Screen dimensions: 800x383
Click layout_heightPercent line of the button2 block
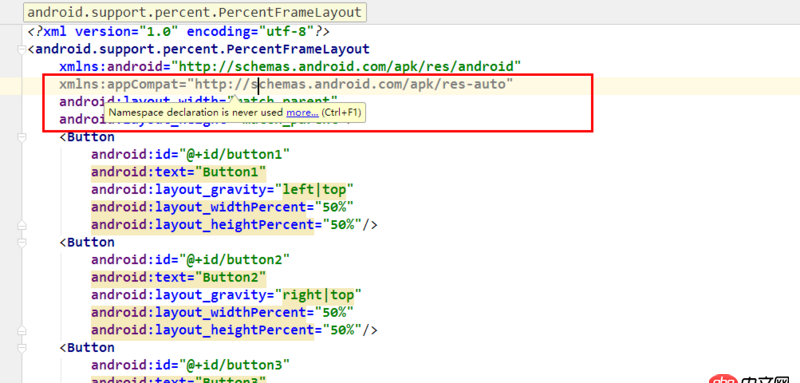(234, 329)
